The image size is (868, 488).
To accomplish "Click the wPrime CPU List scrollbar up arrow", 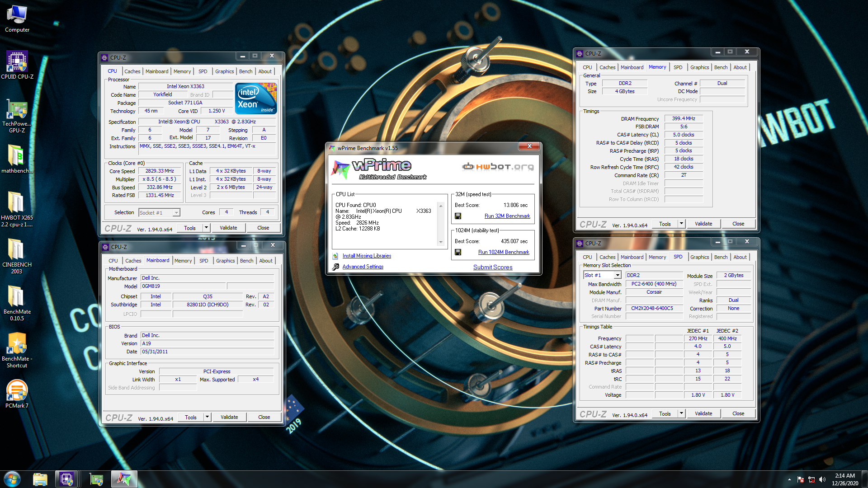I will (x=441, y=206).
